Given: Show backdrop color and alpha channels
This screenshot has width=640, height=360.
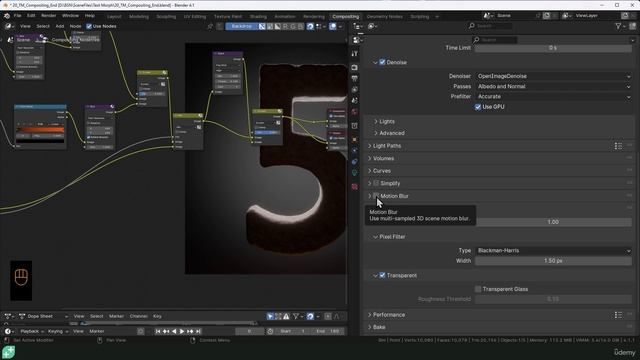Looking at the screenshot, I should pos(262,26).
